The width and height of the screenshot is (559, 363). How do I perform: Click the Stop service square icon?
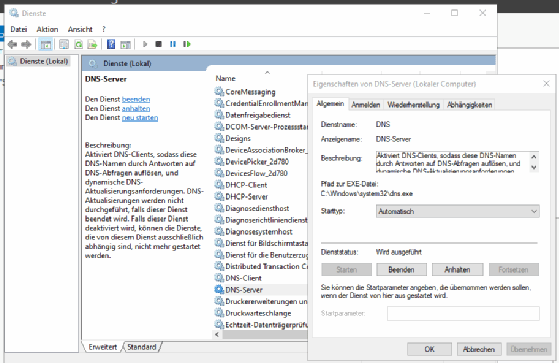(x=159, y=44)
